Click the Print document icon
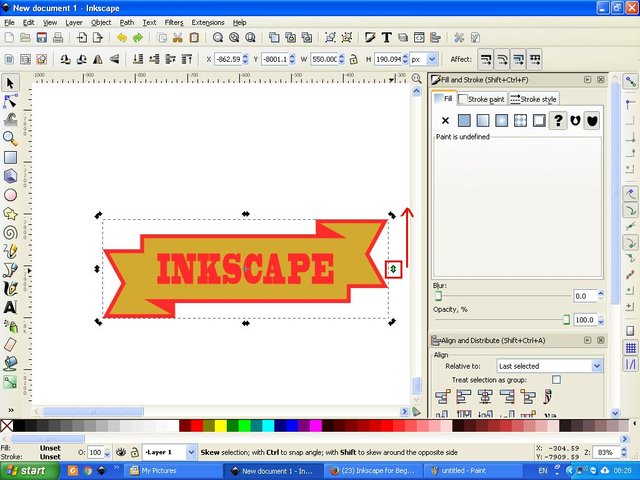640x480 pixels. coord(58,38)
